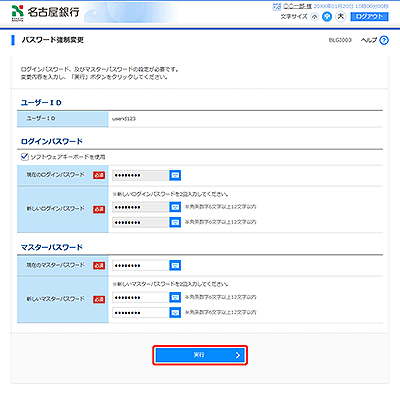Viewport: 400px width, 399px height.
Task: Toggle the use software keyboard checkbox
Action: (x=24, y=156)
